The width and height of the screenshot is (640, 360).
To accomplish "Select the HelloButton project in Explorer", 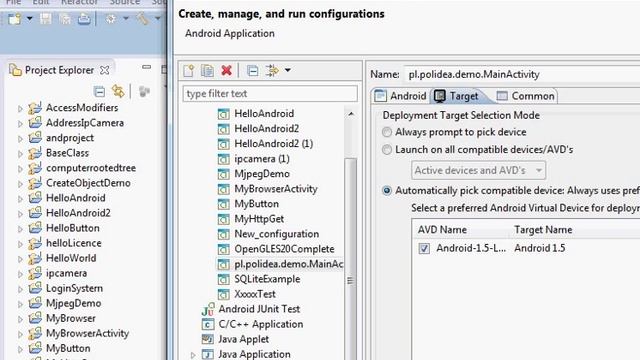I will click(73, 228).
